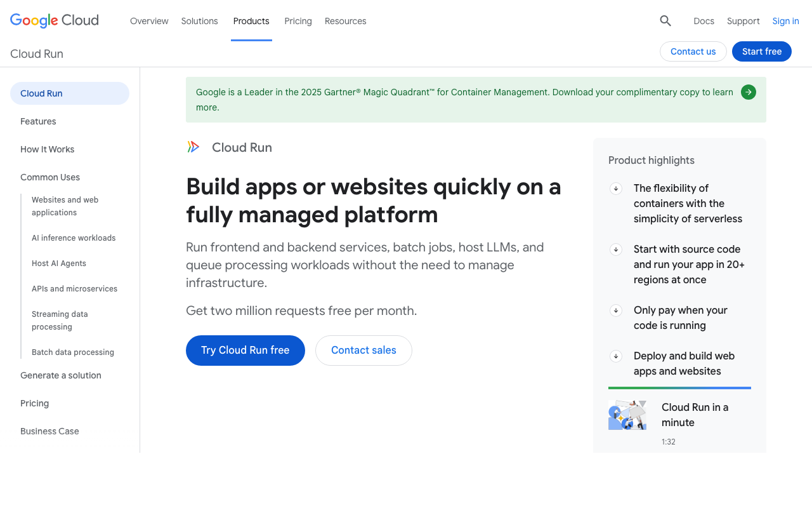Image resolution: width=812 pixels, height=508 pixels.
Task: Jump to Pricing in the sidebar
Action: pyautogui.click(x=34, y=403)
